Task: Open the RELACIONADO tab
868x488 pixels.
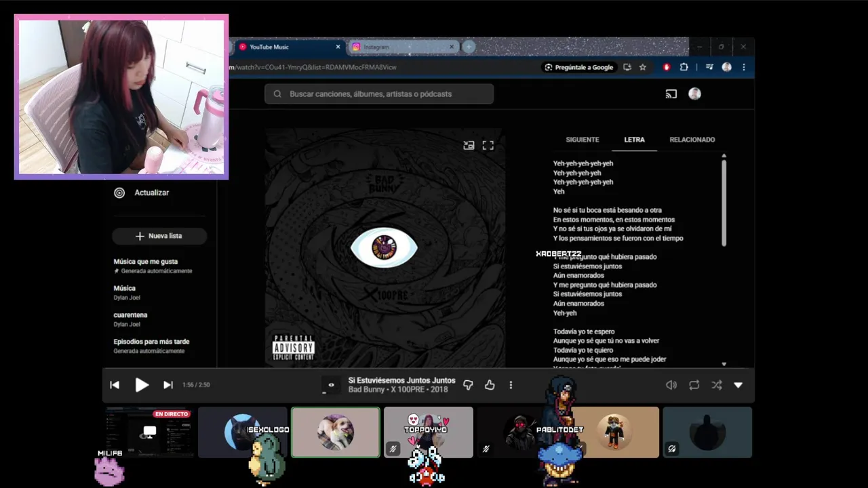Action: point(692,140)
